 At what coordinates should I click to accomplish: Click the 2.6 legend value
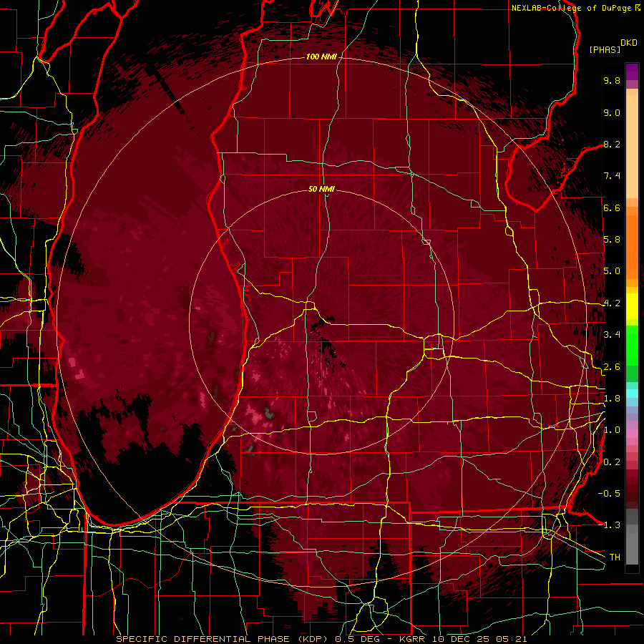click(x=612, y=367)
